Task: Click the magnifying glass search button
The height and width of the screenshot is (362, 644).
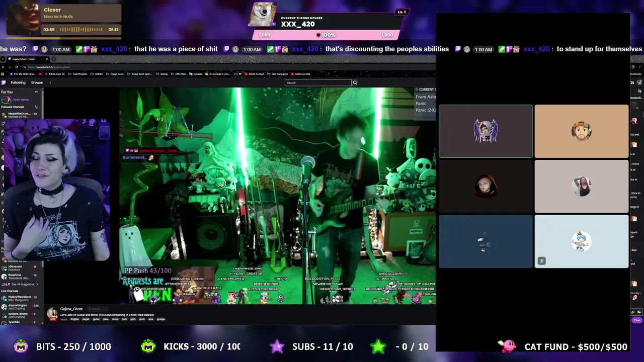Action: tap(355, 82)
